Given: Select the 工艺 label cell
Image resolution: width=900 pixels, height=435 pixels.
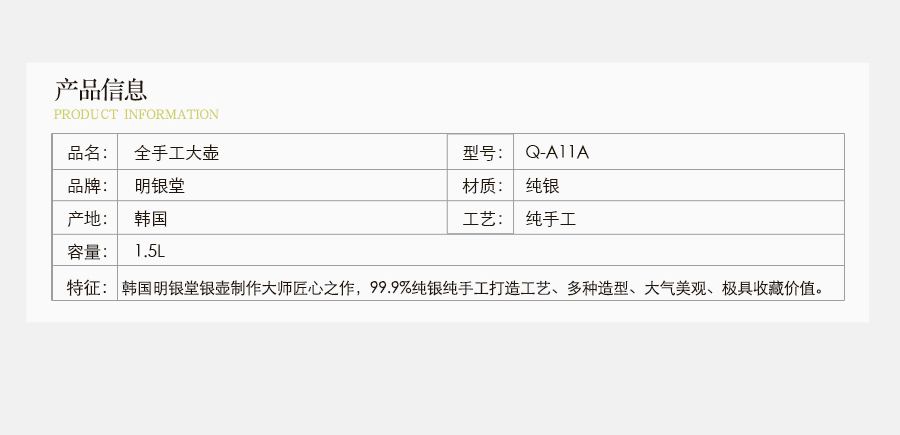Looking at the screenshot, I should coord(482,218).
